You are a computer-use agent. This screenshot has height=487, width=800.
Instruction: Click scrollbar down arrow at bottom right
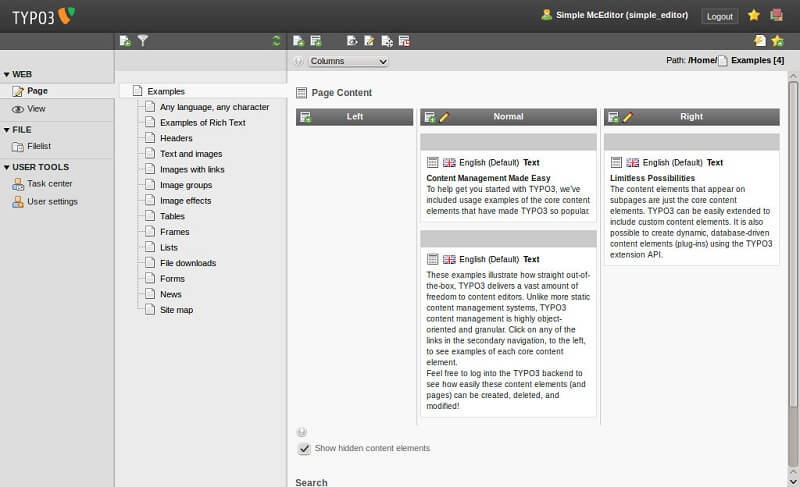pyautogui.click(x=793, y=481)
